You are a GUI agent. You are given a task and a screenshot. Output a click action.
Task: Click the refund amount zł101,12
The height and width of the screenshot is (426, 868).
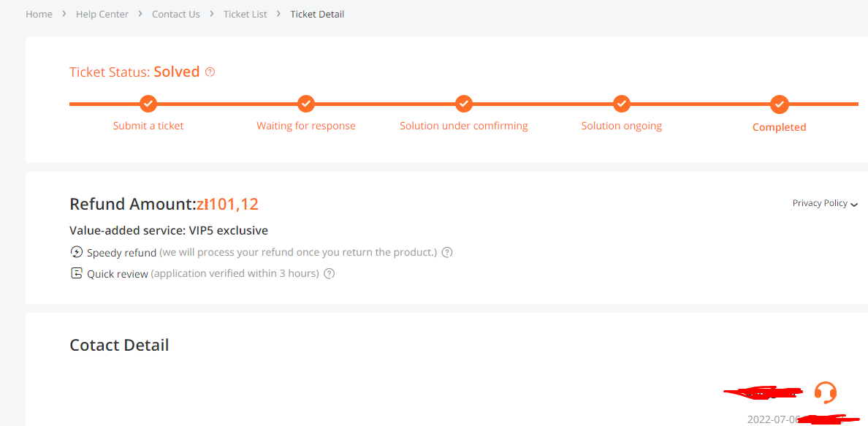coord(227,205)
